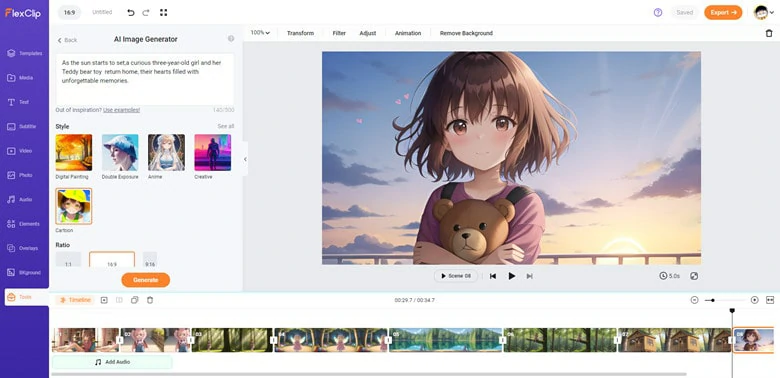Open the Transform menu item
The width and height of the screenshot is (780, 378).
click(x=300, y=33)
